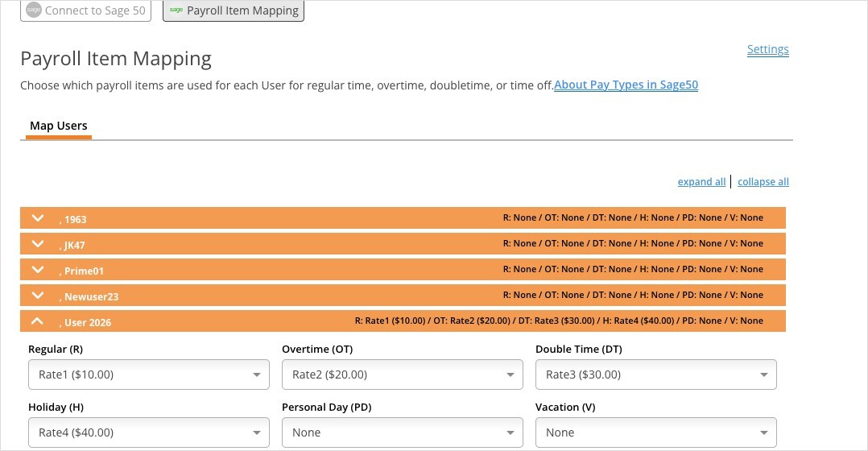Click the JK47 user name

pos(72,245)
